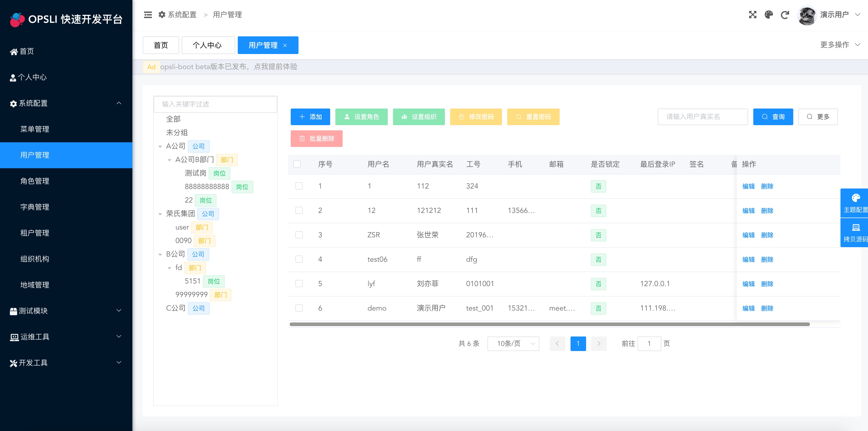Screen dimensions: 868x431
Task: Check the checkbox for user lyf
Action: pos(299,284)
